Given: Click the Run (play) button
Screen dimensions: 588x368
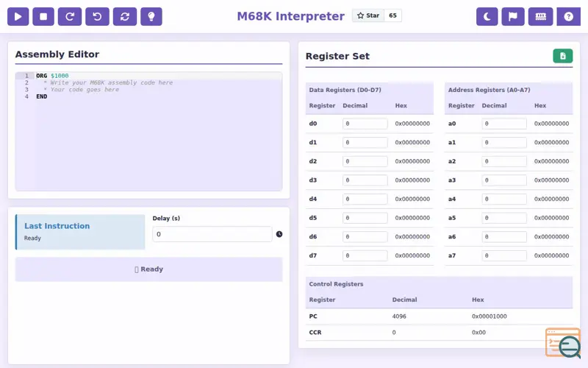Looking at the screenshot, I should [18, 16].
